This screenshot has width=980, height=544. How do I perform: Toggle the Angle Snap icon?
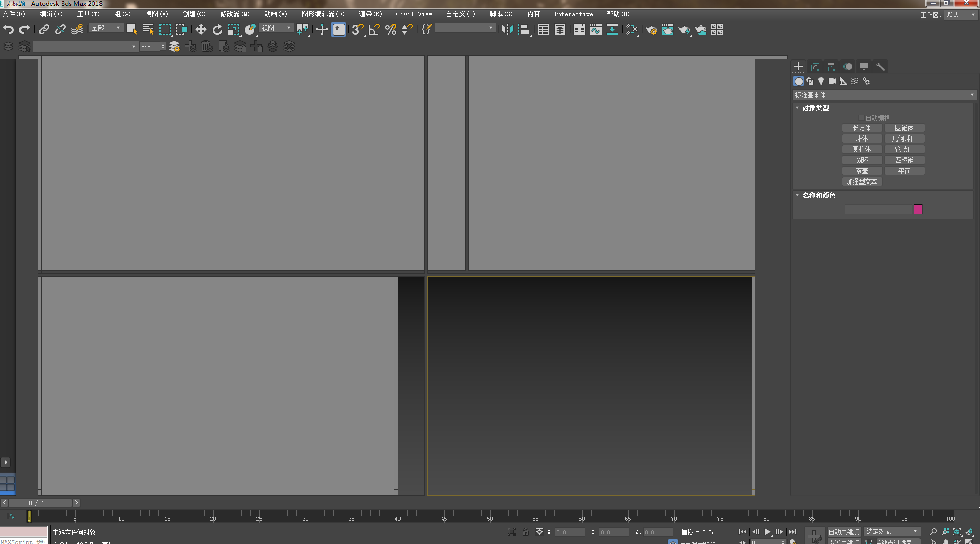point(374,29)
